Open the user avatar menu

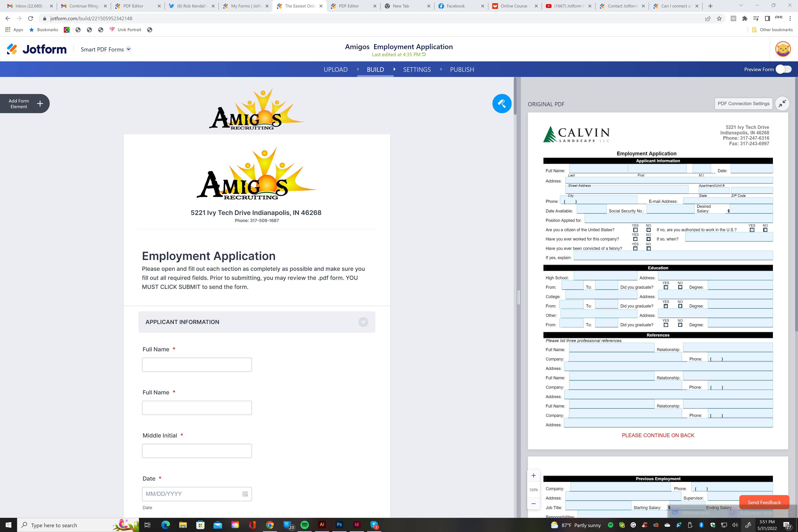(783, 49)
